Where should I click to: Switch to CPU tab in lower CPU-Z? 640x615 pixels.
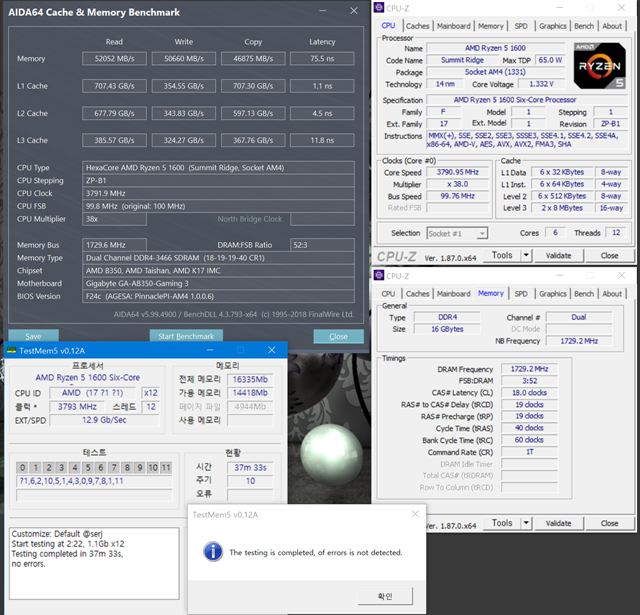tap(388, 294)
